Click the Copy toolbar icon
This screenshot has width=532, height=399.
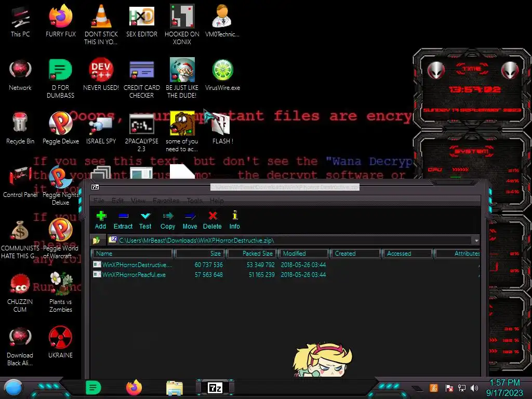pyautogui.click(x=168, y=220)
